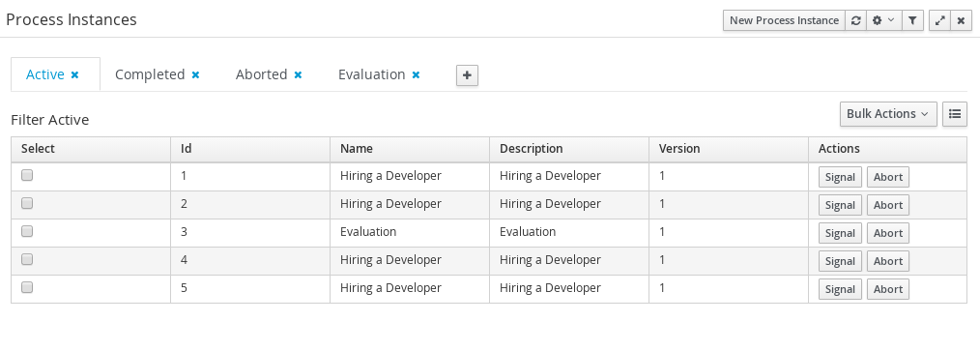Viewport: 980px width, 351px height.
Task: Signal process instance Id 4
Action: coord(840,261)
